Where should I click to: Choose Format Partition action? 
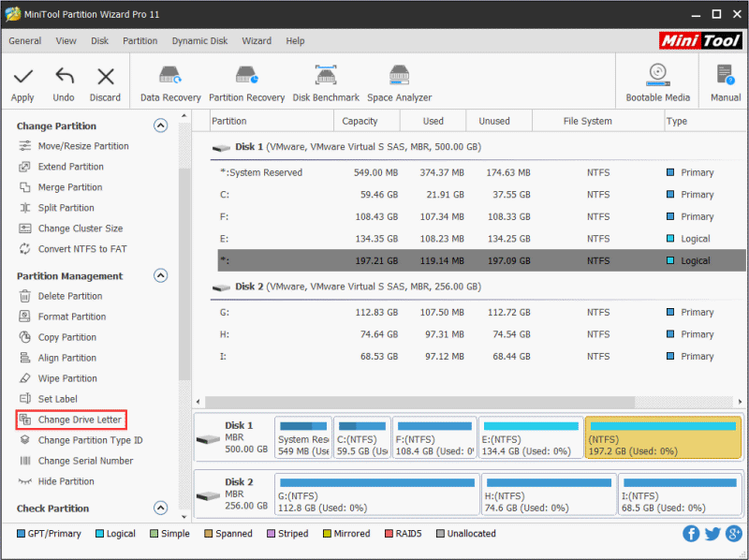(x=63, y=317)
